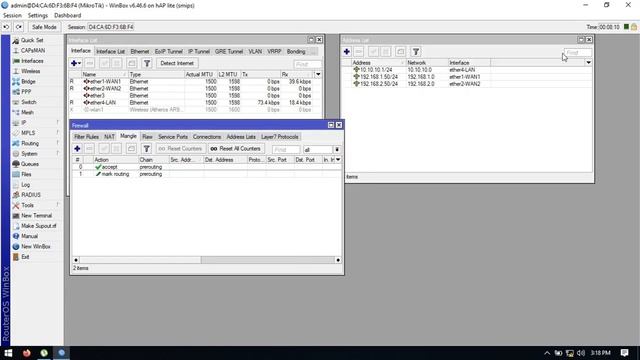This screenshot has width=640, height=360.
Task: Select the mark routing mangle rule
Action: click(x=207, y=174)
